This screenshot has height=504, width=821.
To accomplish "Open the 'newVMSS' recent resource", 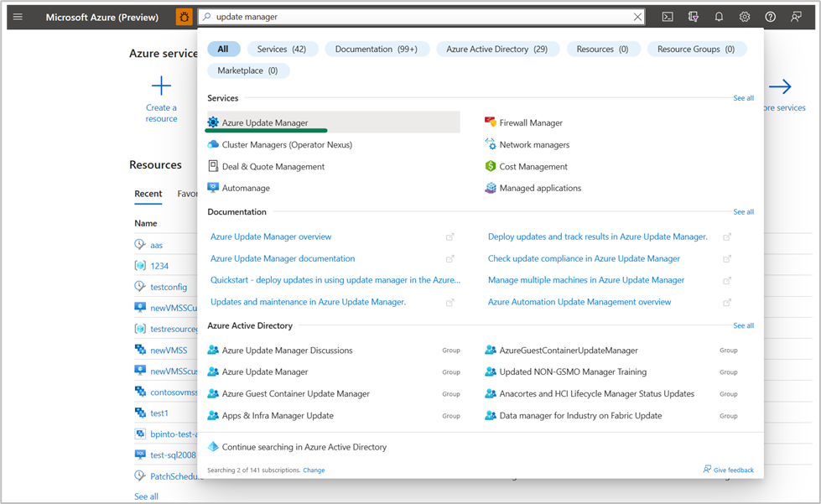I will (169, 351).
